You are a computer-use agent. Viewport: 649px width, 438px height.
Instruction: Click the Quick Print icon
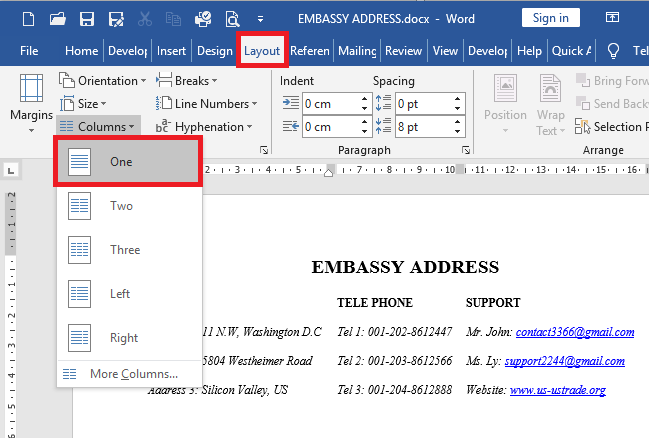(x=203, y=19)
